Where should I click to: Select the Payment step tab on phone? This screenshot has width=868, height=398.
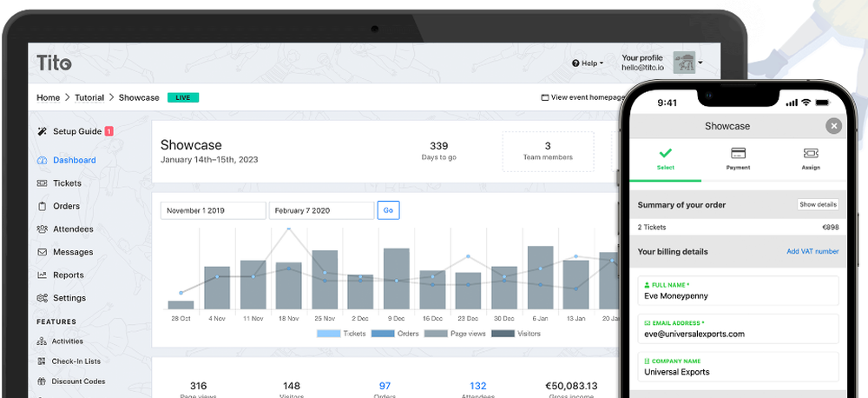[738, 158]
